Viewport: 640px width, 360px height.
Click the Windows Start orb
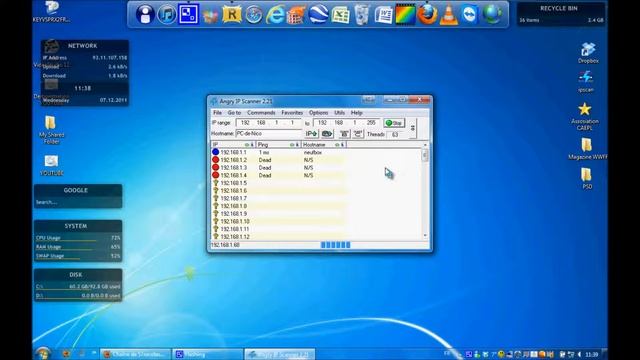coord(43,353)
